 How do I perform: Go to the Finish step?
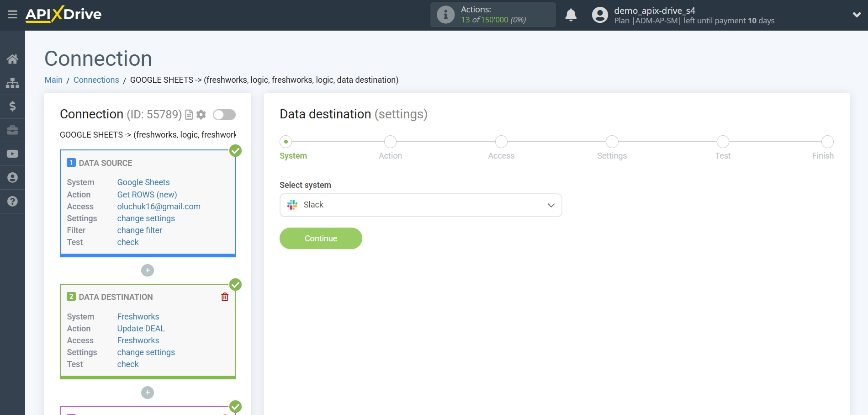coord(827,142)
